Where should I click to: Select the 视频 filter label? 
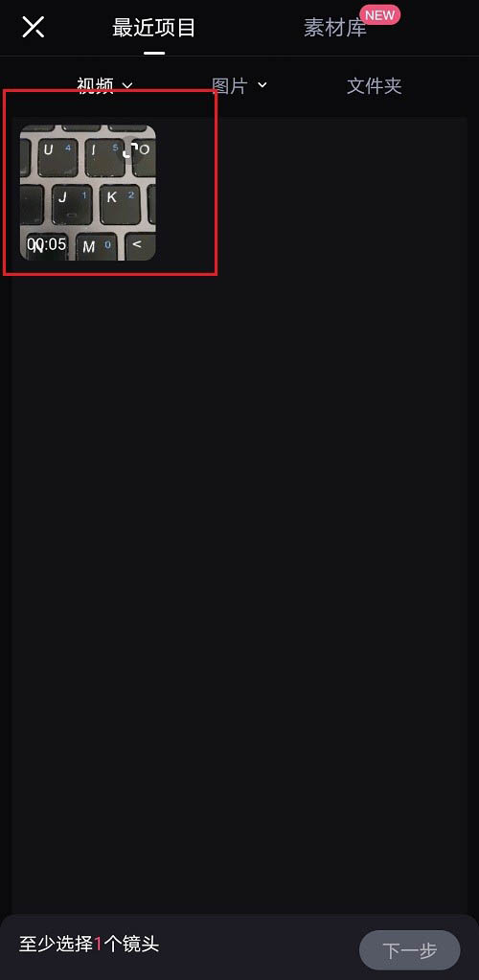[x=95, y=85]
